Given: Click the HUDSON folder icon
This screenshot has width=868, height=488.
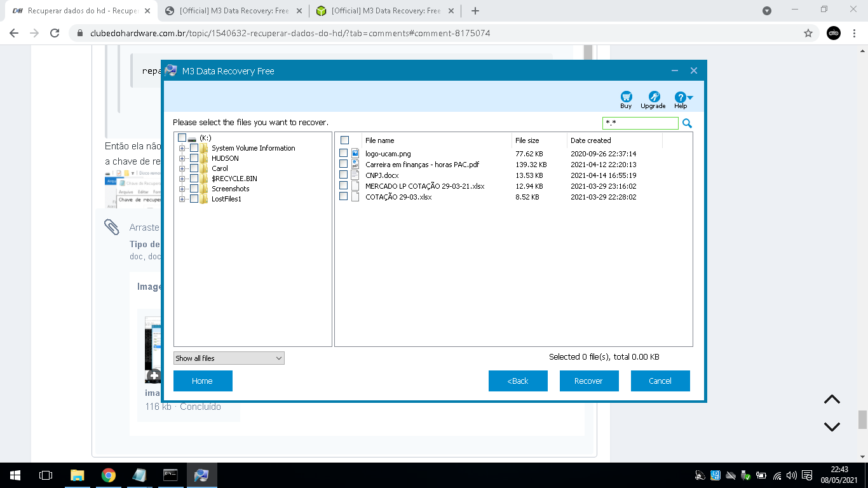Looking at the screenshot, I should 204,158.
